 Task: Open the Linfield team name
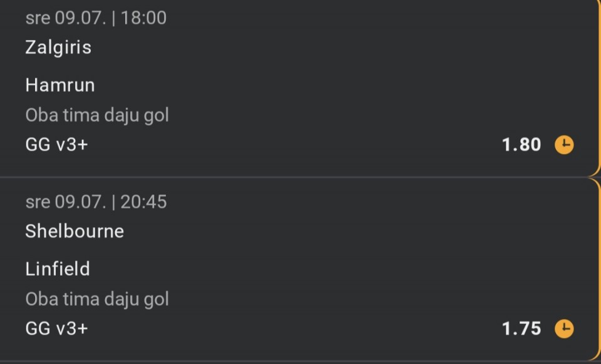pyautogui.click(x=58, y=269)
